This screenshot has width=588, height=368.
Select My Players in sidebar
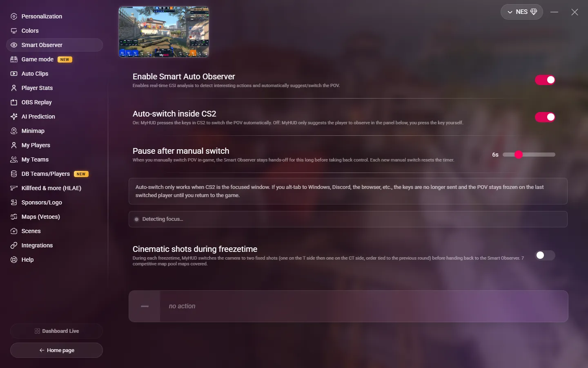pos(54,145)
